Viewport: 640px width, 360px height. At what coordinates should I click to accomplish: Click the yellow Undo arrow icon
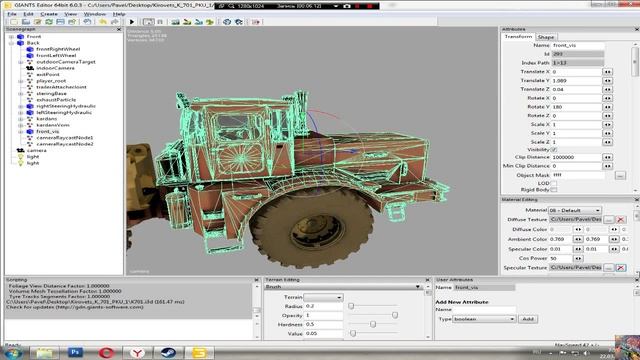(103, 22)
